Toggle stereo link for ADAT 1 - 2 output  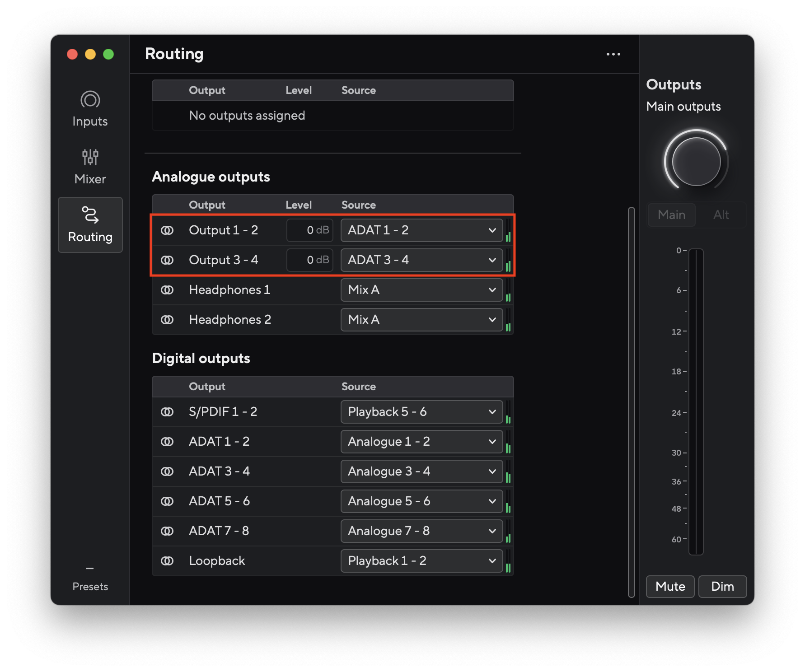(x=167, y=442)
